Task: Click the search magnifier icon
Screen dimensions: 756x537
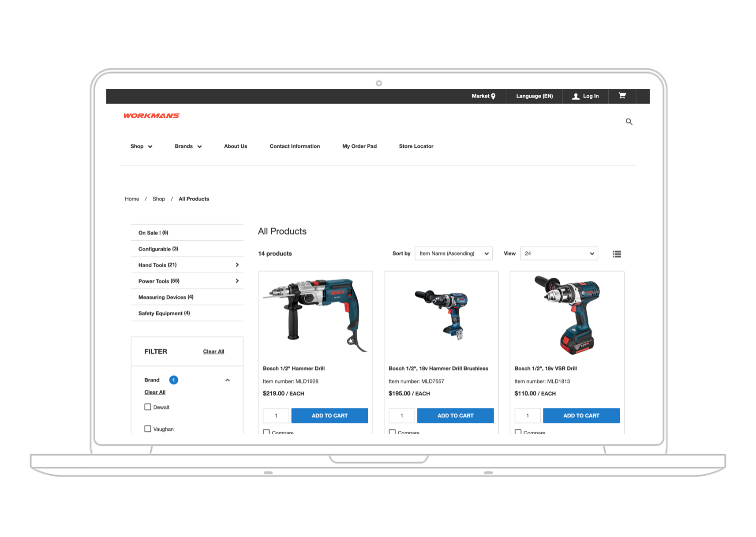Action: pos(629,122)
